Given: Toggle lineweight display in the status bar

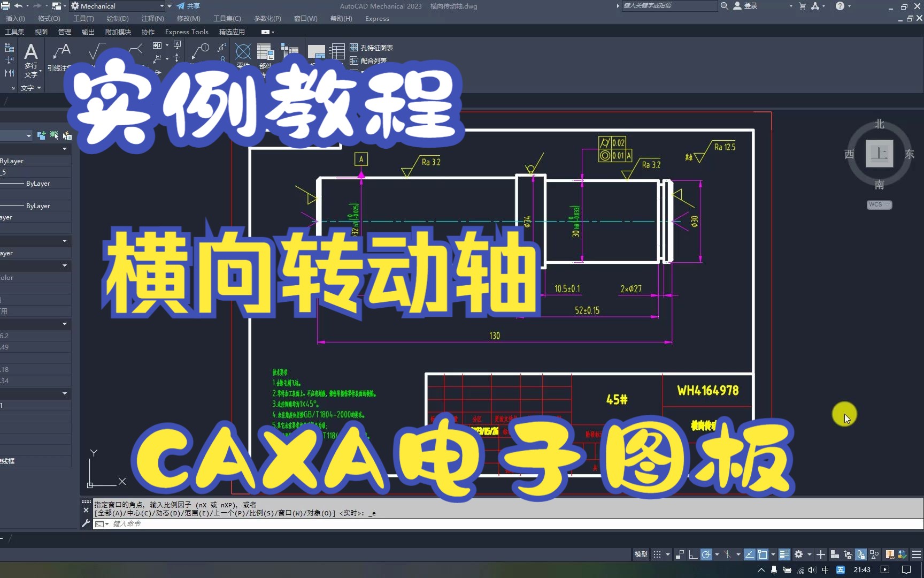Looking at the screenshot, I should point(784,554).
